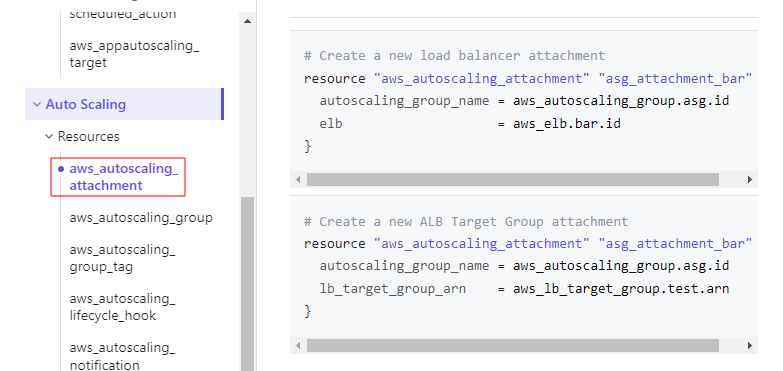This screenshot has width=783, height=371.
Task: Collapse the Resources subsection chevron
Action: 49,136
